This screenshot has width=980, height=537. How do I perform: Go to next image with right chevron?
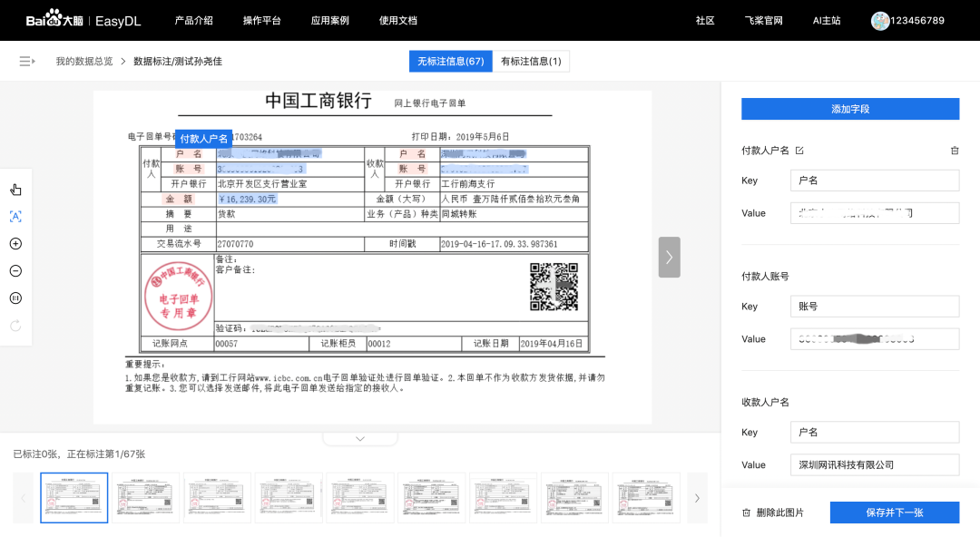tap(669, 257)
